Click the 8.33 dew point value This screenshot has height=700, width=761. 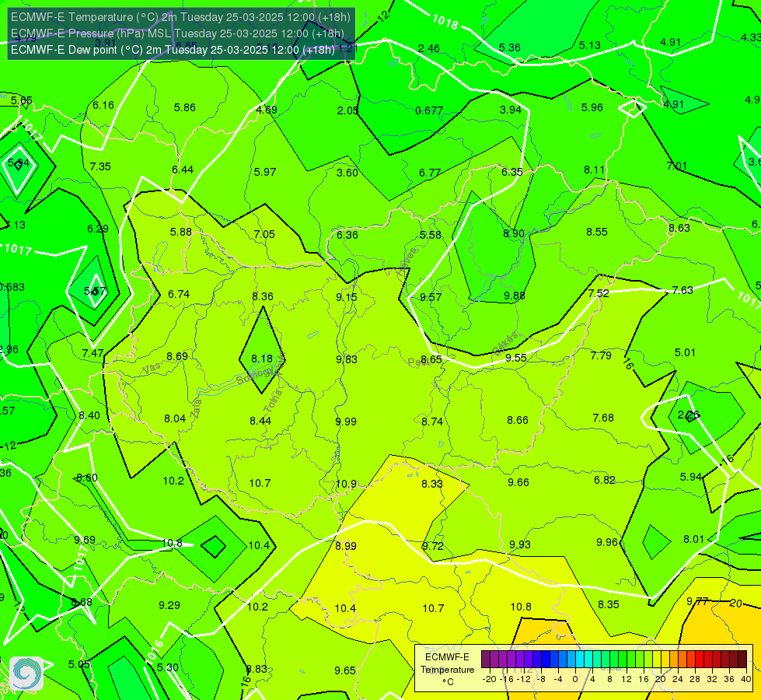pyautogui.click(x=432, y=484)
